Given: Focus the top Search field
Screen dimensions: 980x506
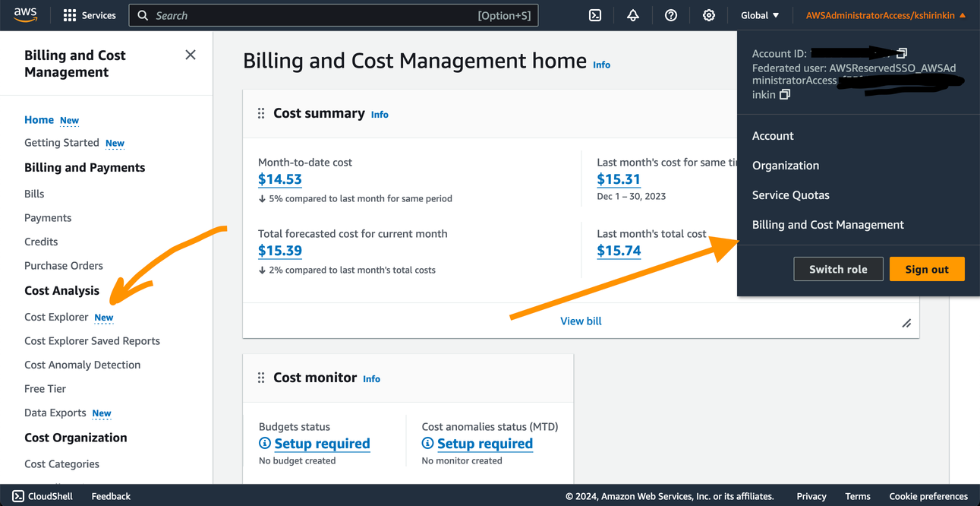Looking at the screenshot, I should coord(334,15).
